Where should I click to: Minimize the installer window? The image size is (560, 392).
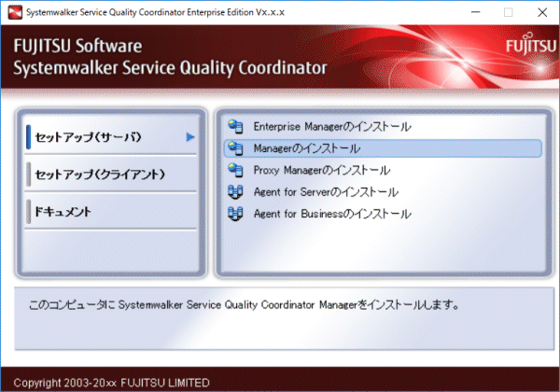475,12
